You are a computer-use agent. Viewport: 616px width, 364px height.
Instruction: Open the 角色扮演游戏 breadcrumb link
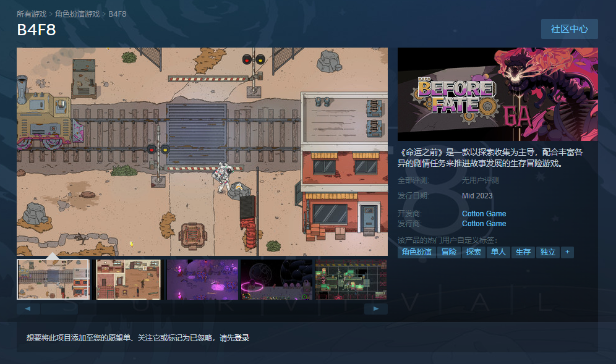click(x=77, y=14)
